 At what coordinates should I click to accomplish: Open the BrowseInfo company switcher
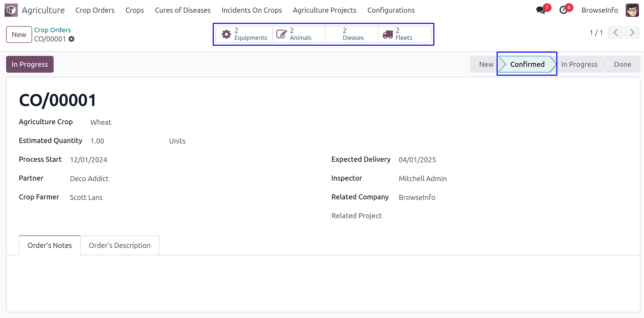click(x=599, y=10)
